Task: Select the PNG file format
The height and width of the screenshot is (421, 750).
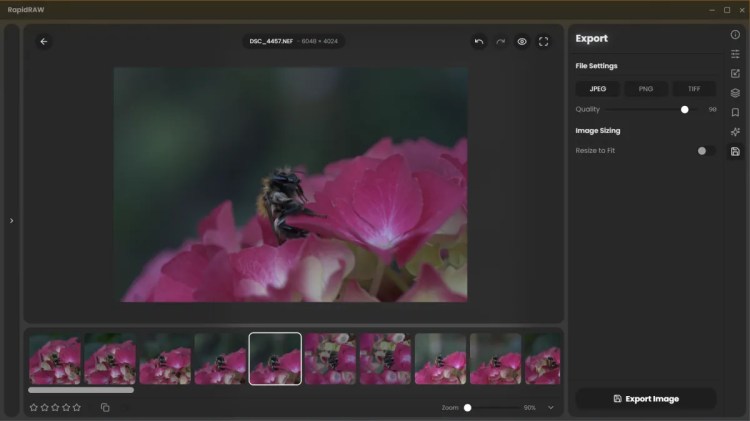Action: pos(645,89)
